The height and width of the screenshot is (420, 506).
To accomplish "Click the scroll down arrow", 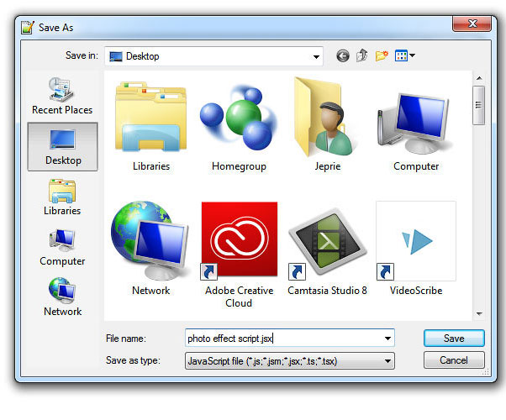I will [479, 313].
